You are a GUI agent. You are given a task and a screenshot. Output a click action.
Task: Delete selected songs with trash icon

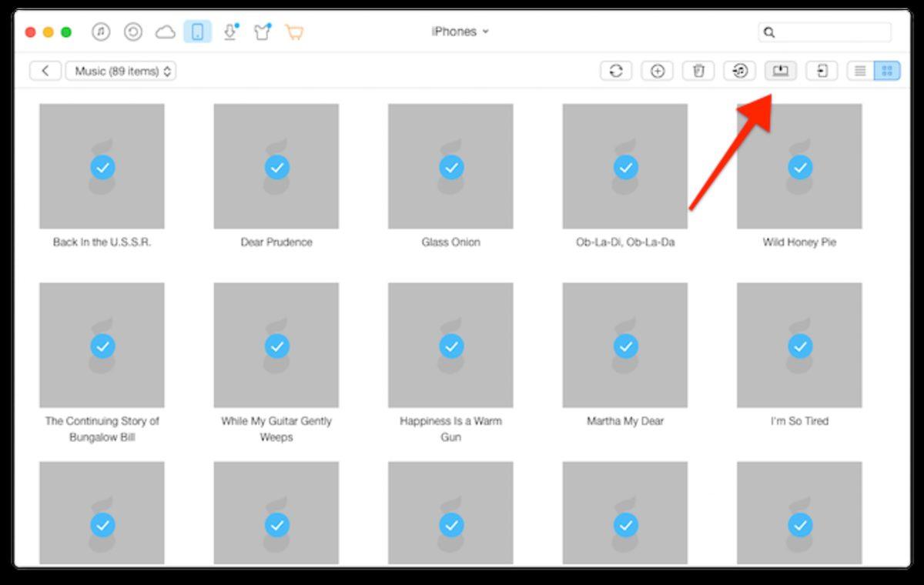tap(698, 71)
